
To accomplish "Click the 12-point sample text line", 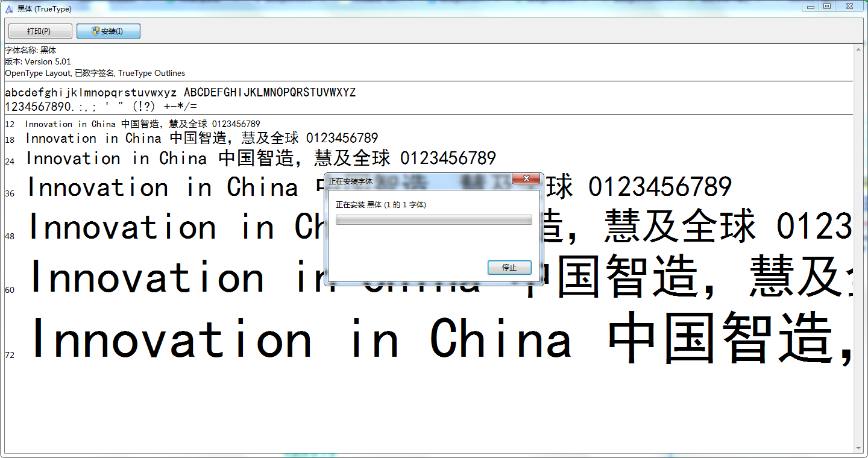I will point(142,124).
